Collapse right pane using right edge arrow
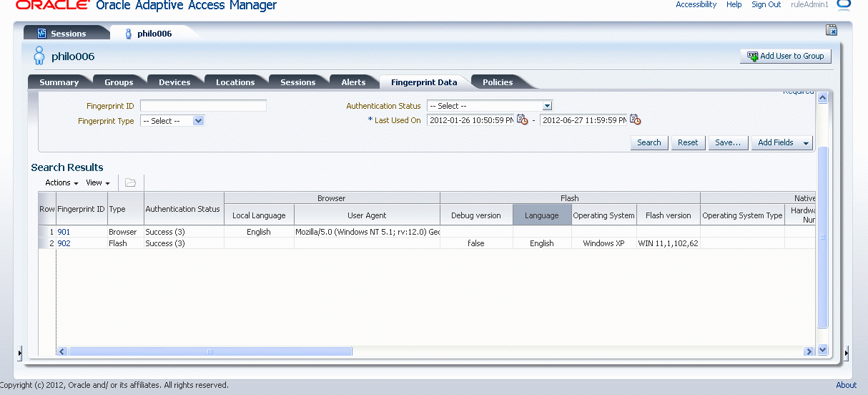The width and height of the screenshot is (868, 395). tap(847, 353)
